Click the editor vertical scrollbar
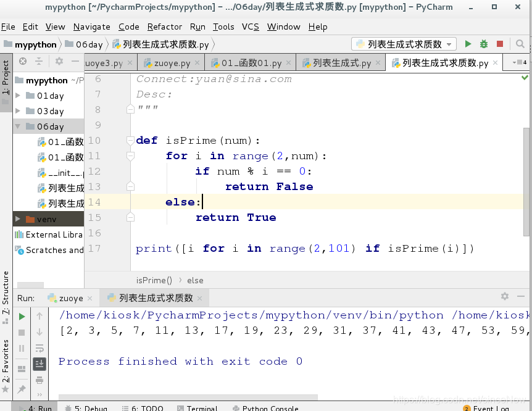 526,182
